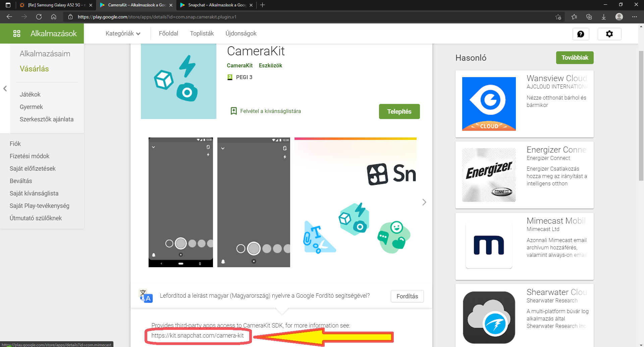
Task: Go to Főoldal tab
Action: point(168,34)
